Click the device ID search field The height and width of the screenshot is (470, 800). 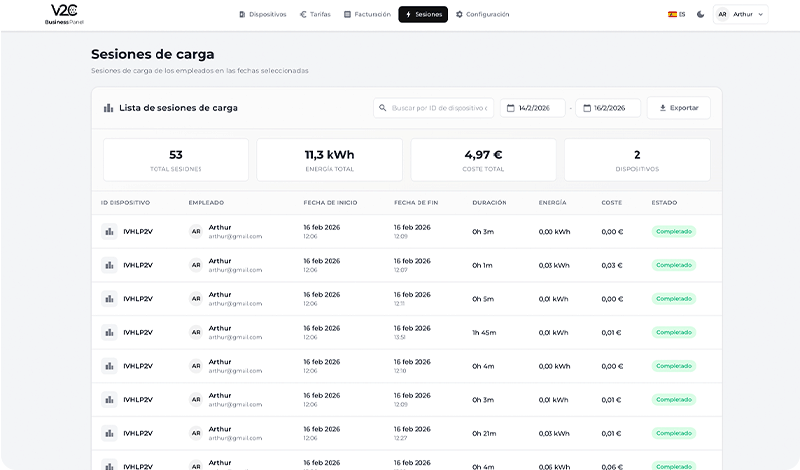pyautogui.click(x=441, y=108)
